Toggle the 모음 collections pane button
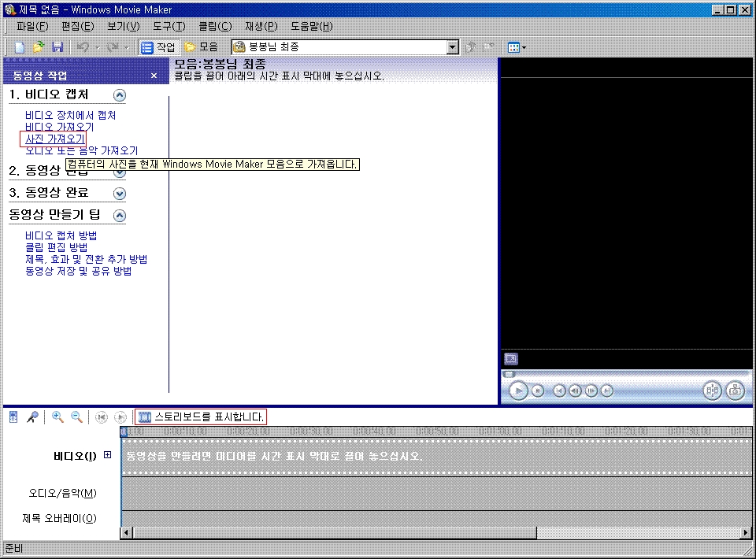The image size is (756, 559). coord(202,47)
